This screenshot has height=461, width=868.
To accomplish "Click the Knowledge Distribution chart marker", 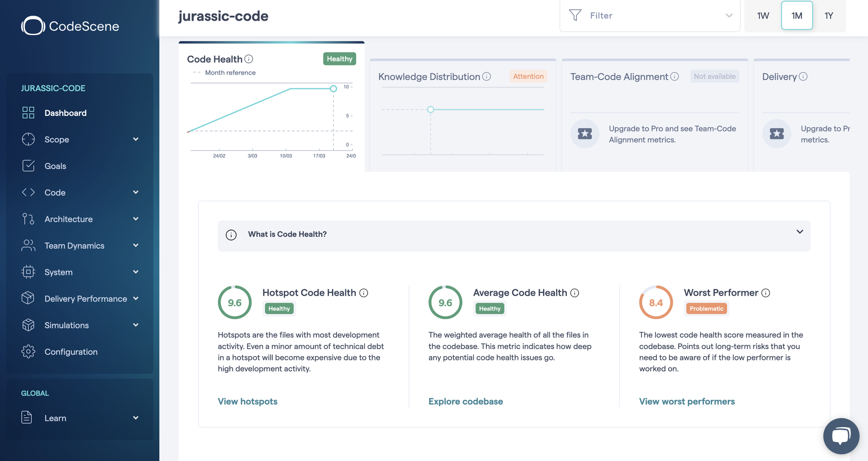I will coord(431,109).
